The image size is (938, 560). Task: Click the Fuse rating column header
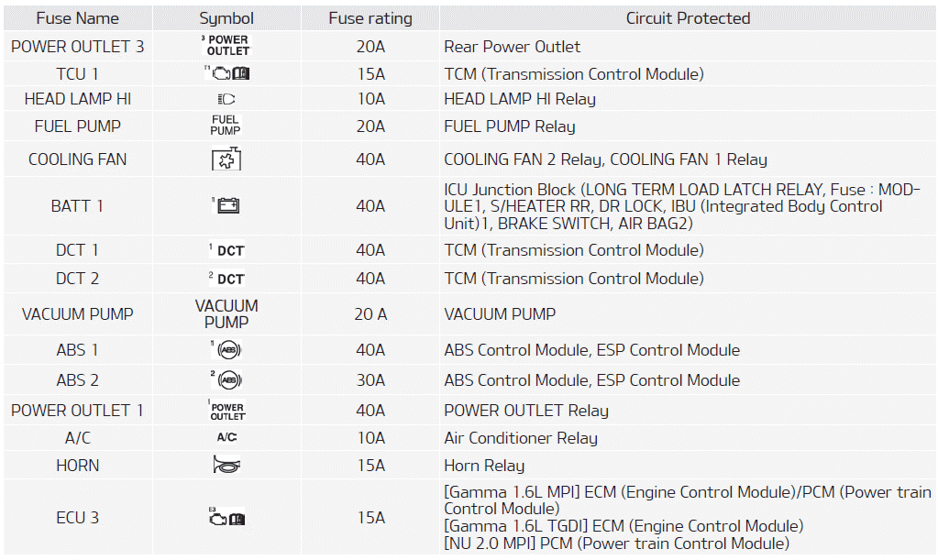pos(370,18)
